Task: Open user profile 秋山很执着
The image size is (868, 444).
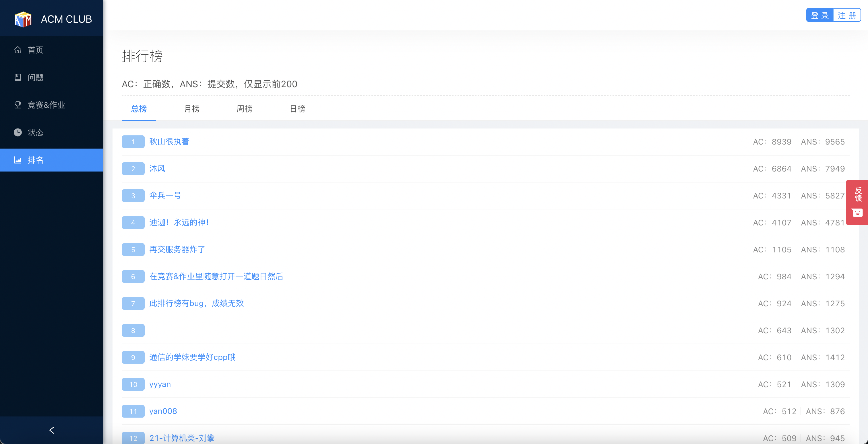Action: click(x=169, y=142)
